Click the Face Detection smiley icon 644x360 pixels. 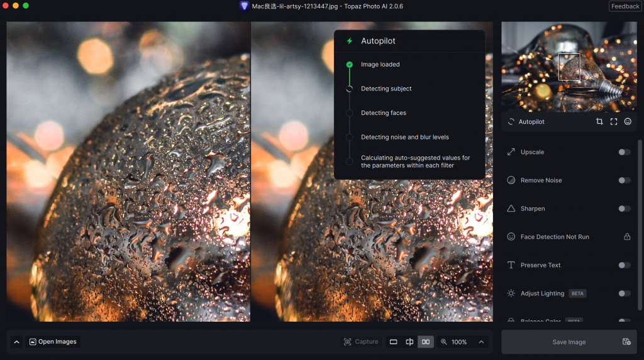pos(511,237)
